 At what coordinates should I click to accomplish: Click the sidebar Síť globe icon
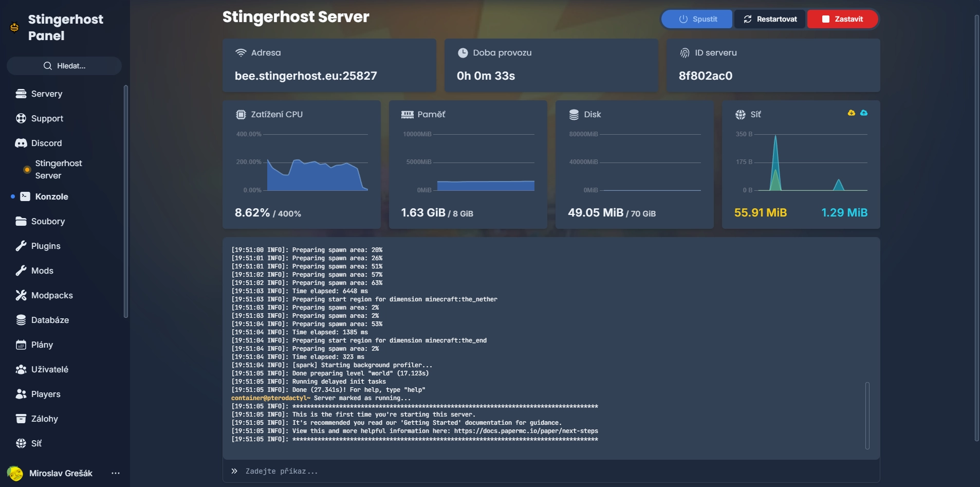pos(21,443)
